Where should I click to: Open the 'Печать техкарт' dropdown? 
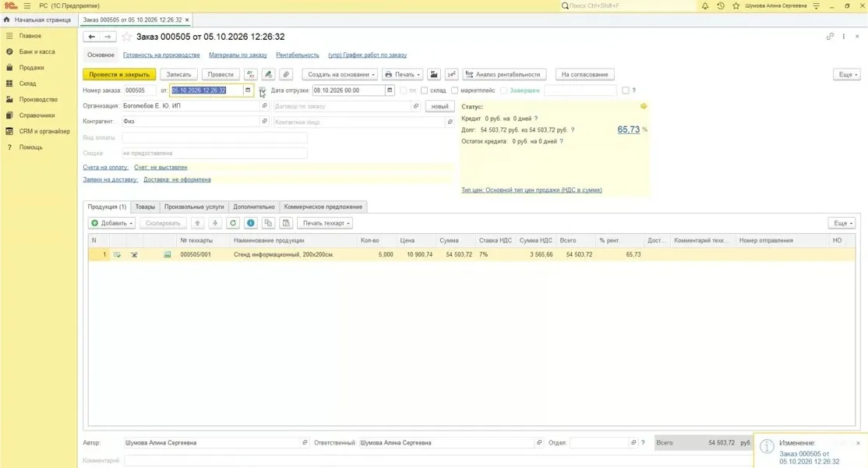326,223
